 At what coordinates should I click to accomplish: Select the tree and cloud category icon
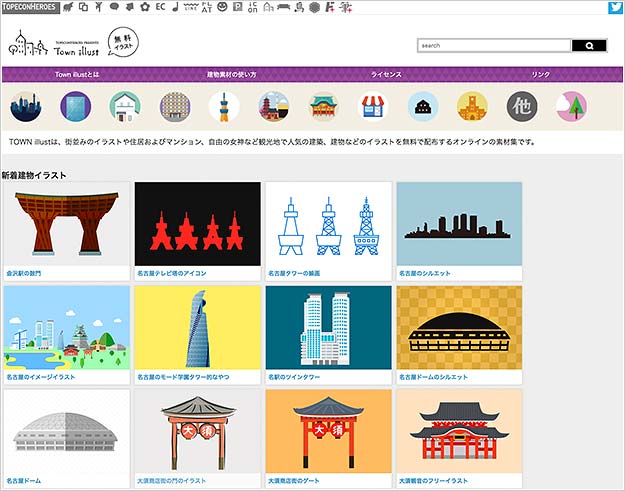pyautogui.click(x=572, y=106)
